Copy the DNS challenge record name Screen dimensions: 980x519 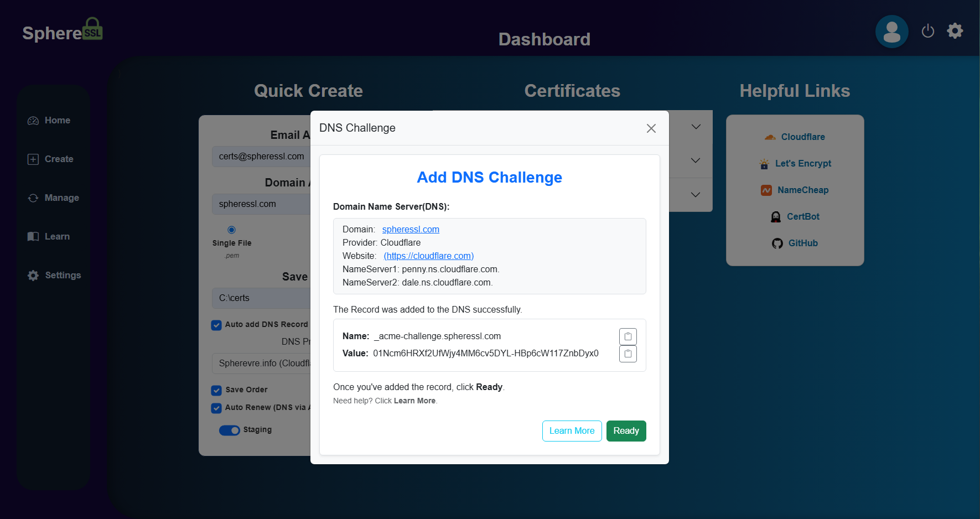click(x=628, y=336)
